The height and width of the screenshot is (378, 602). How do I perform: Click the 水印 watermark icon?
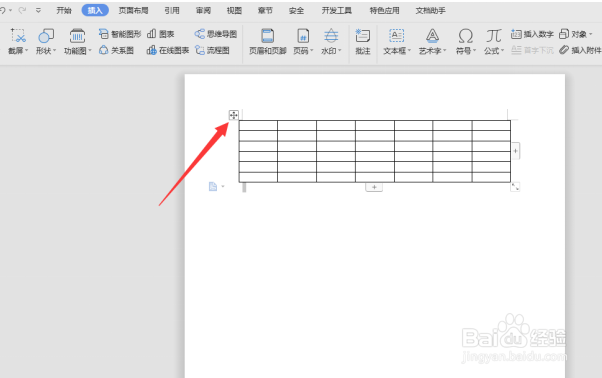point(331,36)
